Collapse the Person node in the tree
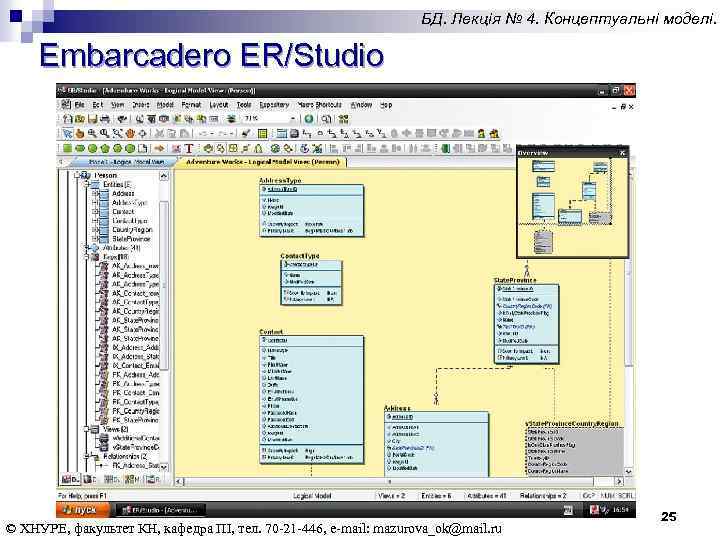This screenshot has width=720, height=540. click(x=78, y=175)
